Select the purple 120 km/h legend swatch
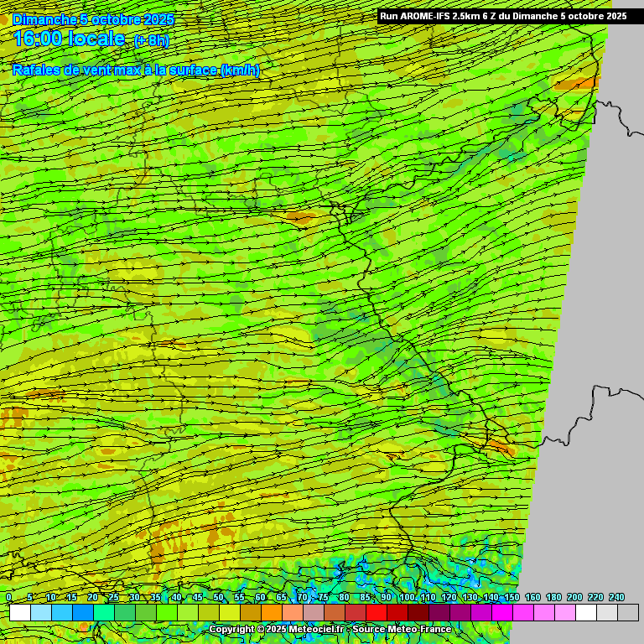This screenshot has height=644, width=644. click(460, 613)
